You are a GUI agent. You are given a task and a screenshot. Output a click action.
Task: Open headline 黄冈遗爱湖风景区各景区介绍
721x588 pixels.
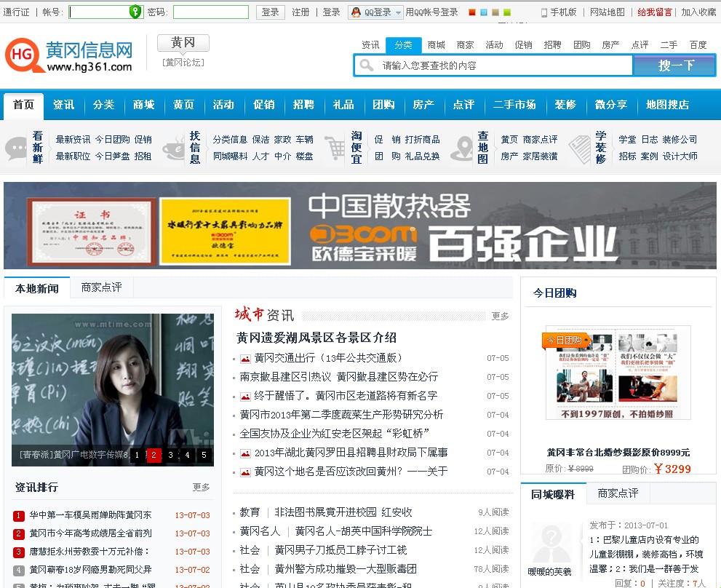tap(316, 338)
